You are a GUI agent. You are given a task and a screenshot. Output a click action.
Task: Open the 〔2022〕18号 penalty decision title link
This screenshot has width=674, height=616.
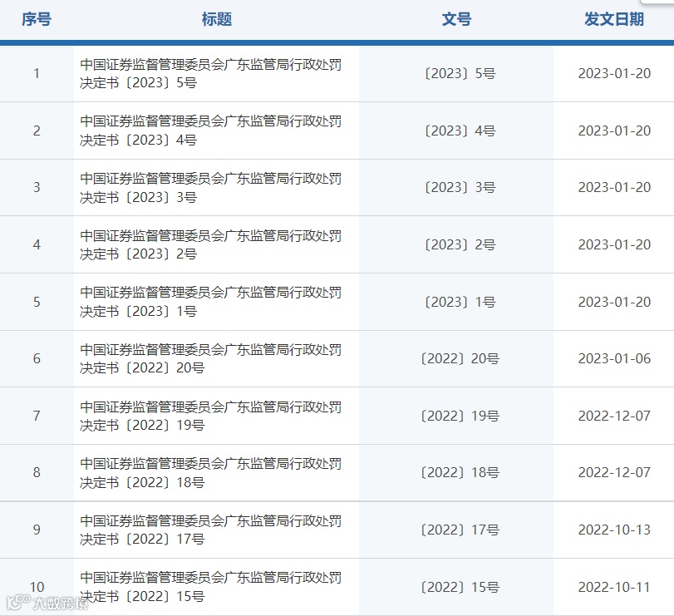click(x=210, y=473)
